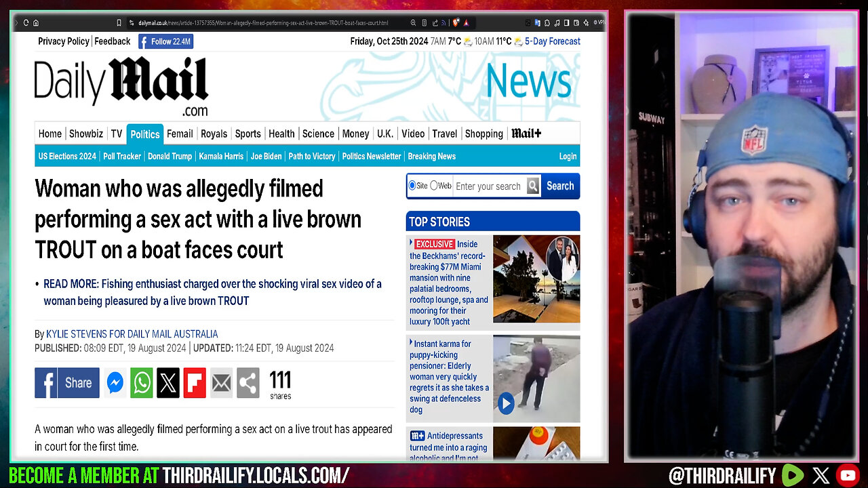The width and height of the screenshot is (868, 488).
Task: Go to the browser home page icon
Action: (36, 22)
